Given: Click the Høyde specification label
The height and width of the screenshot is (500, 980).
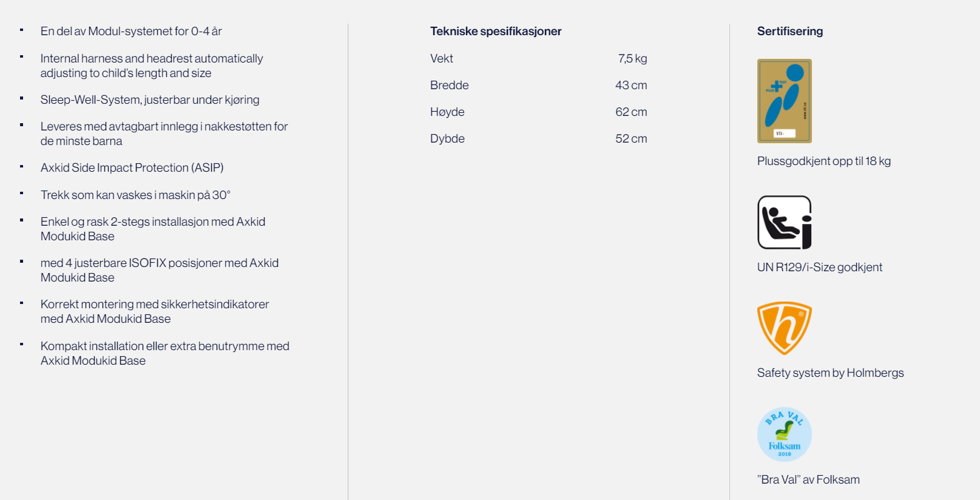Looking at the screenshot, I should click(447, 112).
